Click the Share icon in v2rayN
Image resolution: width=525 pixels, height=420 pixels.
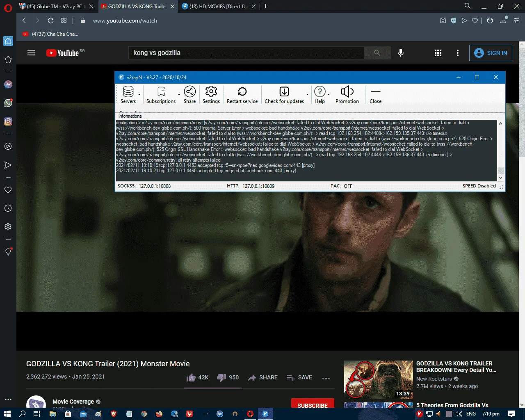[189, 95]
